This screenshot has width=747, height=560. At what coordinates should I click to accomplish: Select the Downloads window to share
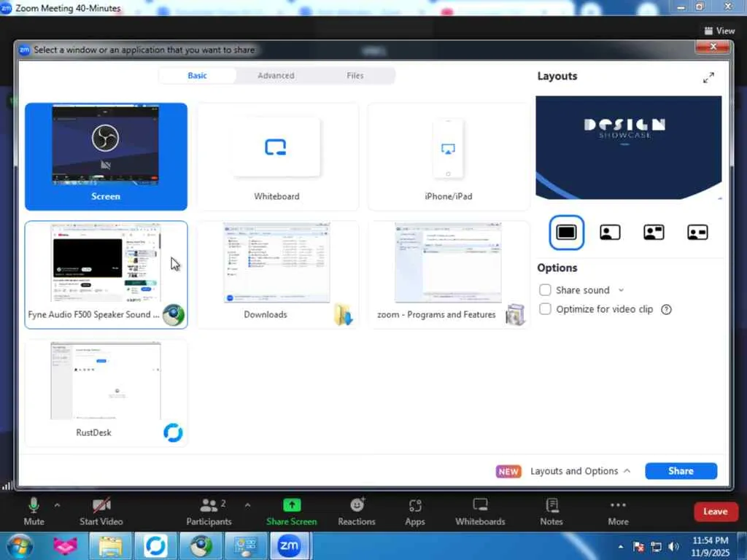click(x=276, y=275)
